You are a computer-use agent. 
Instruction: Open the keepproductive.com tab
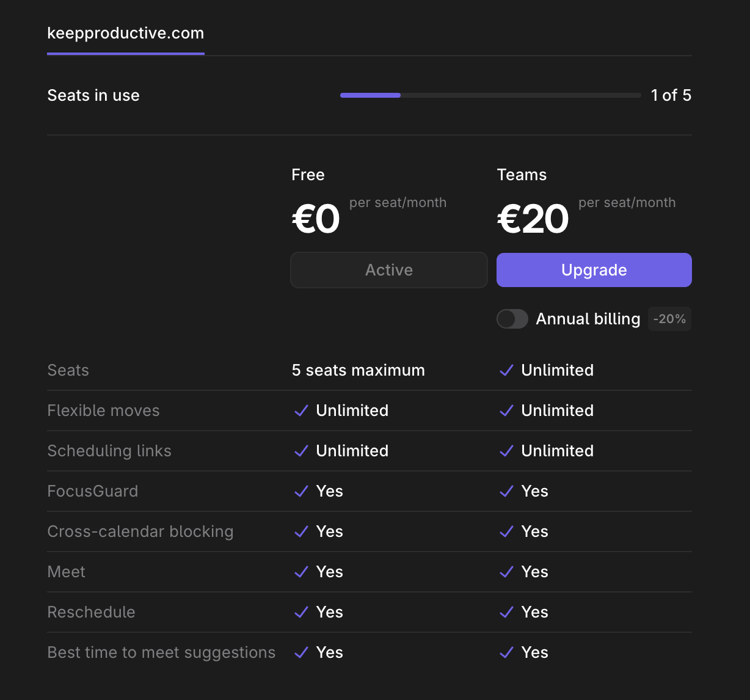point(126,33)
